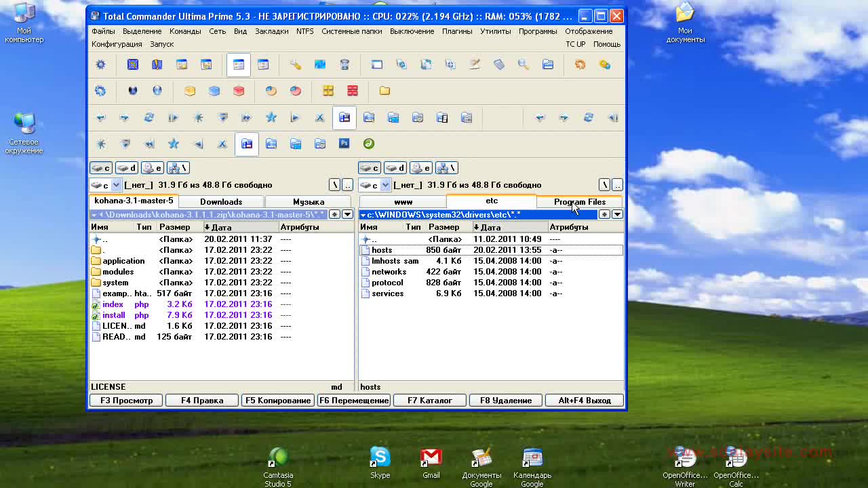Select drive e in the left panel
The image size is (868, 488).
point(153,168)
